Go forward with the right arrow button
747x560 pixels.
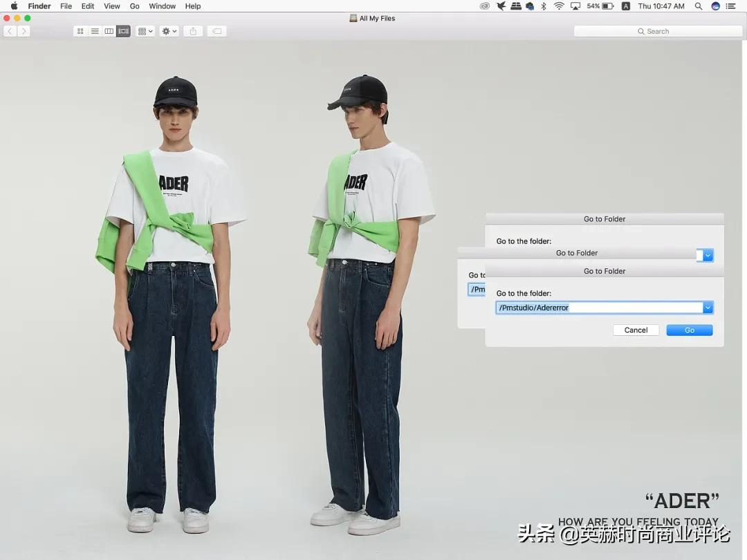pos(24,31)
